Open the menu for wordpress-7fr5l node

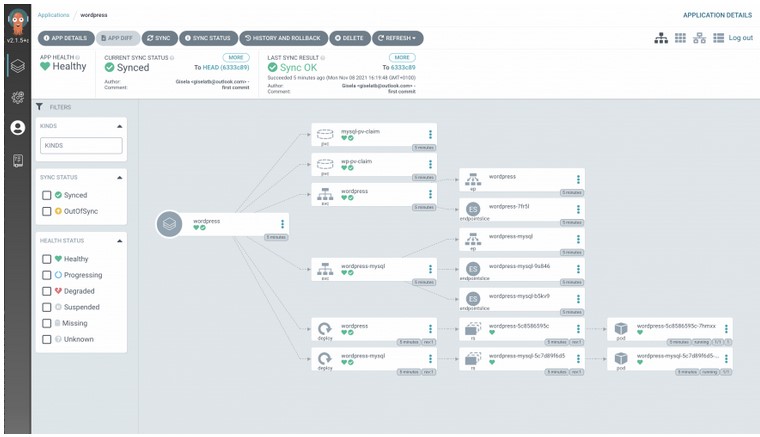tap(578, 209)
